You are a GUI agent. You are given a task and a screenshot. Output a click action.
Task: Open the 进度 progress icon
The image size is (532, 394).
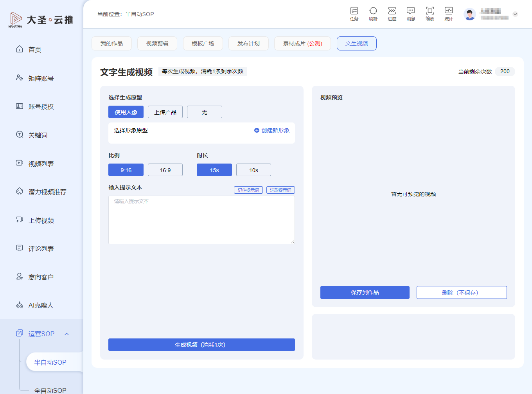[392, 14]
